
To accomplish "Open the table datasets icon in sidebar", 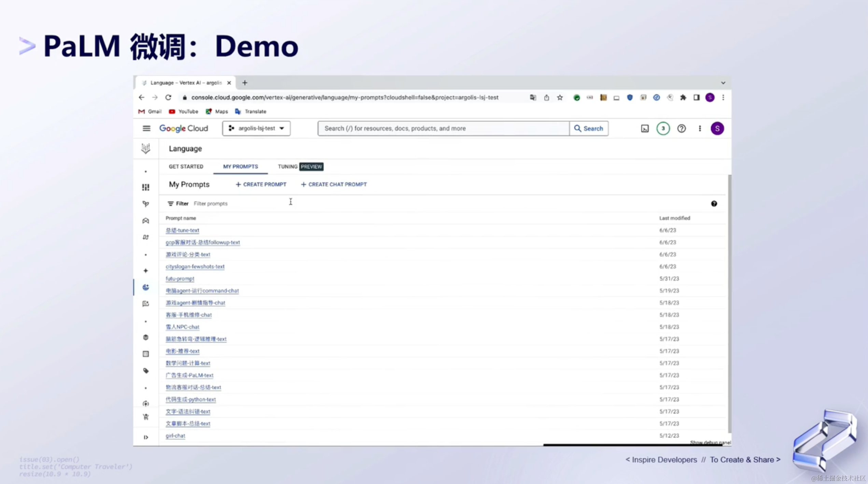I will tap(146, 354).
